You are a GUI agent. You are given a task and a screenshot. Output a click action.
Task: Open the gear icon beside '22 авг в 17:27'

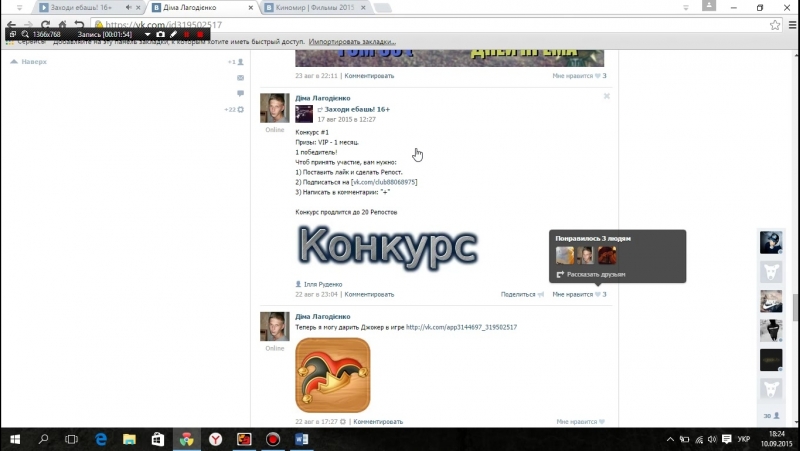coord(343,422)
